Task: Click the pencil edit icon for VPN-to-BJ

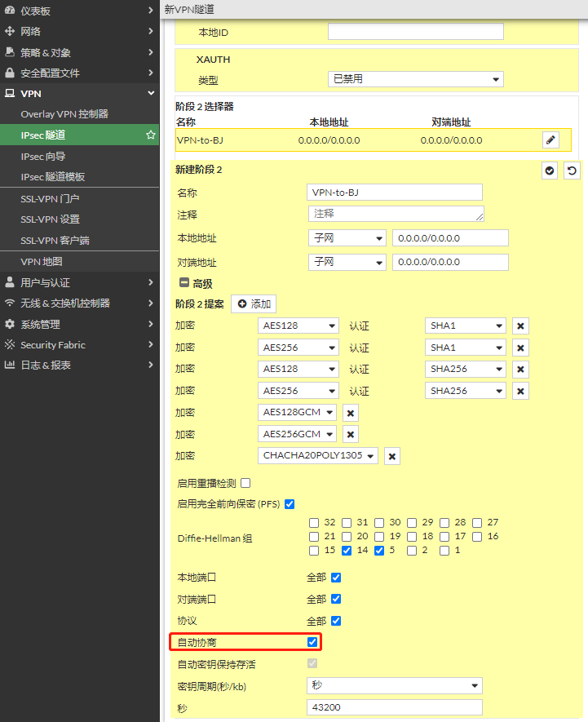Action: (x=550, y=140)
